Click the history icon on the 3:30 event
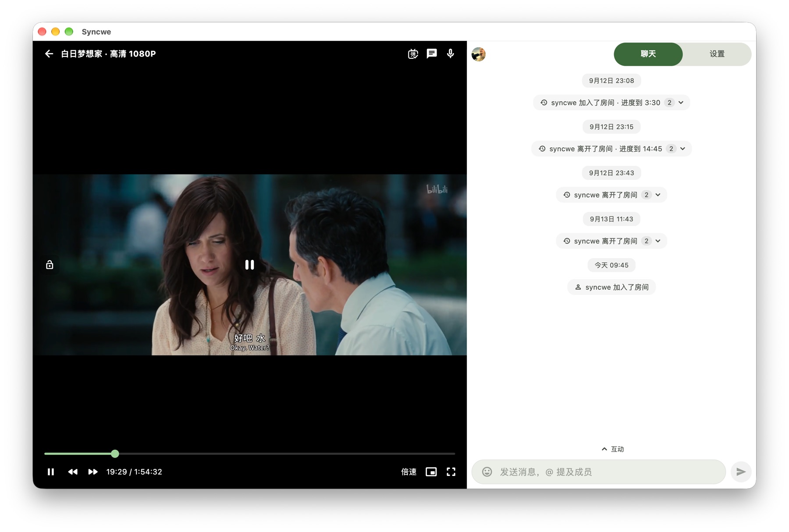Image resolution: width=789 pixels, height=532 pixels. [x=544, y=103]
